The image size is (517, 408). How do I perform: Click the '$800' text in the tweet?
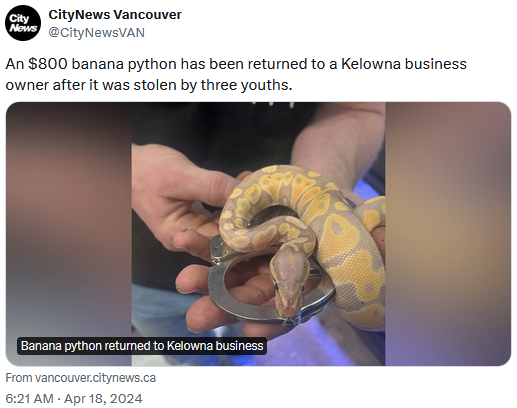tap(48, 64)
